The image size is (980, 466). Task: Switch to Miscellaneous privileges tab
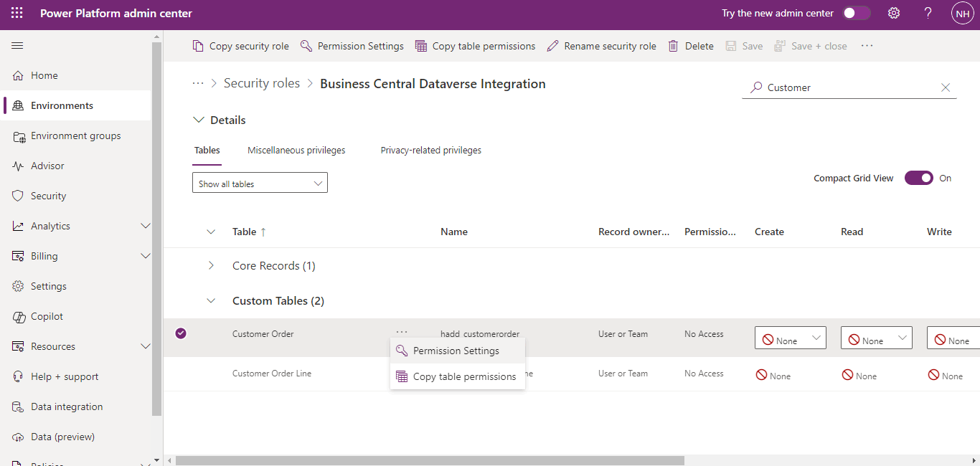coord(296,151)
